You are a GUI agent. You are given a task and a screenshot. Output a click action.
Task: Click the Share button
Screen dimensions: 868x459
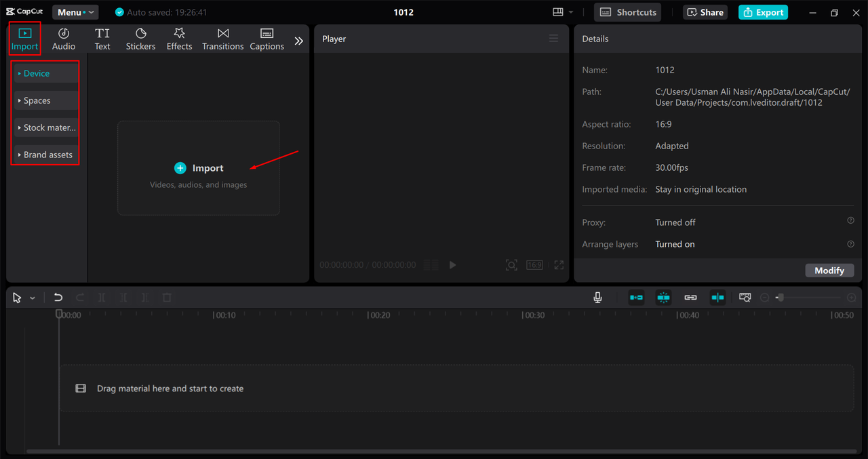pos(705,12)
